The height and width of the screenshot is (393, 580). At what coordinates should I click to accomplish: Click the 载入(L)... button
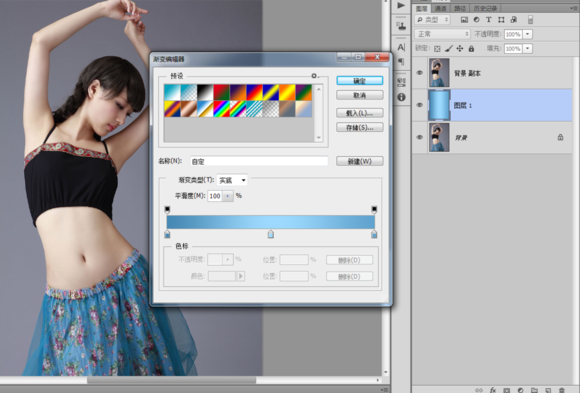(x=360, y=113)
